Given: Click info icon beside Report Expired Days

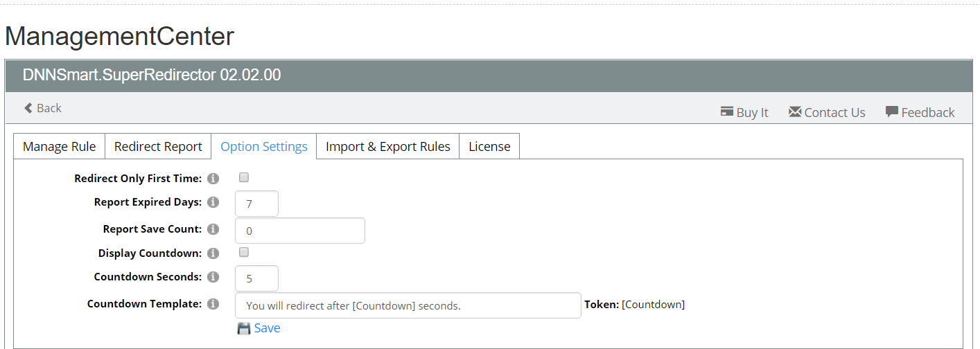Looking at the screenshot, I should click(213, 202).
